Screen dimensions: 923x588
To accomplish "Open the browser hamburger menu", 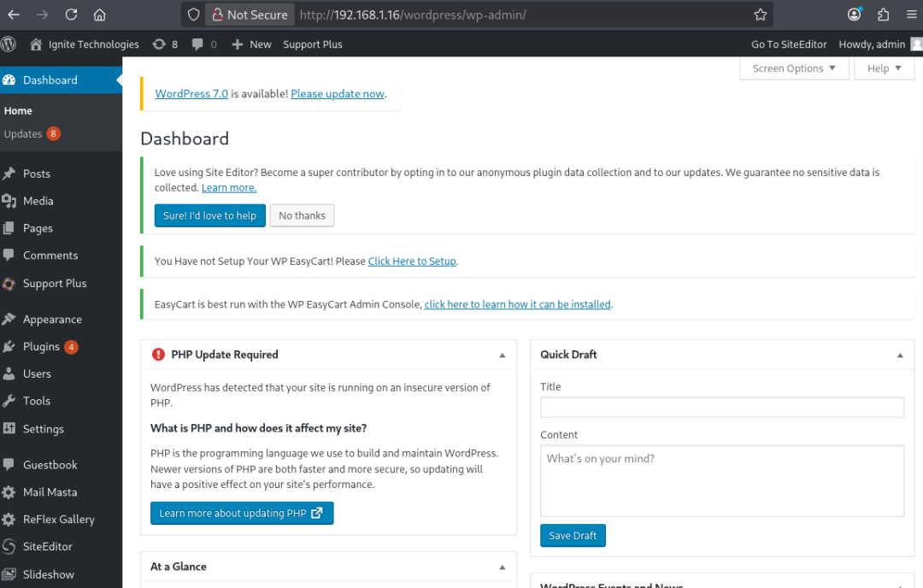I will tap(911, 15).
